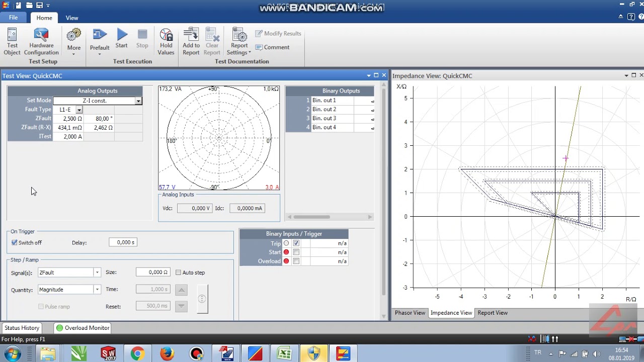Open Report Settings
Image resolution: width=644 pixels, height=362 pixels.
(x=239, y=41)
